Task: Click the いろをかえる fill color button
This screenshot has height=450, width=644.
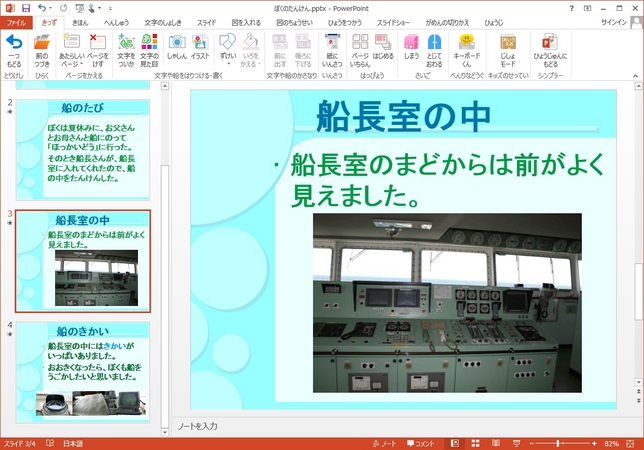Action: pyautogui.click(x=250, y=51)
